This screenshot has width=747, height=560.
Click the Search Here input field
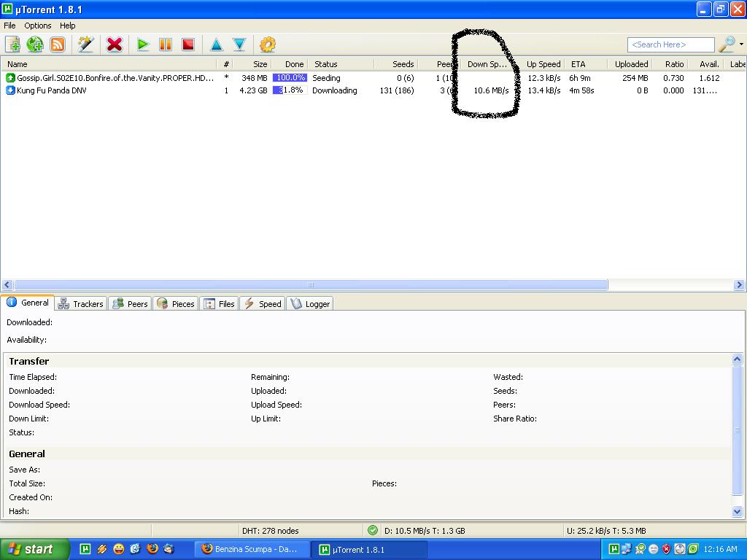671,44
